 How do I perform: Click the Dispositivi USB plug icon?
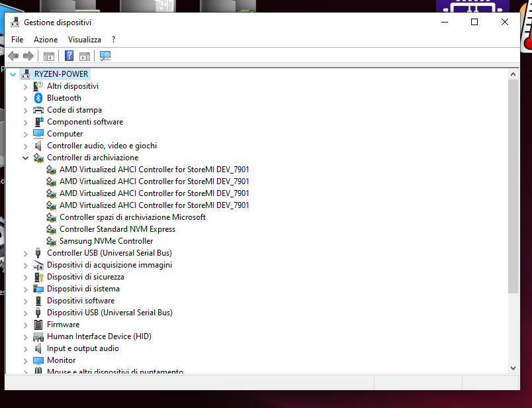pos(38,313)
